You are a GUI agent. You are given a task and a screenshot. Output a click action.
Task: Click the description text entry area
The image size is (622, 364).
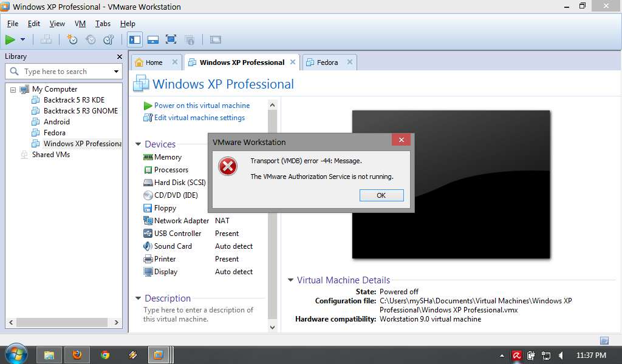click(199, 314)
